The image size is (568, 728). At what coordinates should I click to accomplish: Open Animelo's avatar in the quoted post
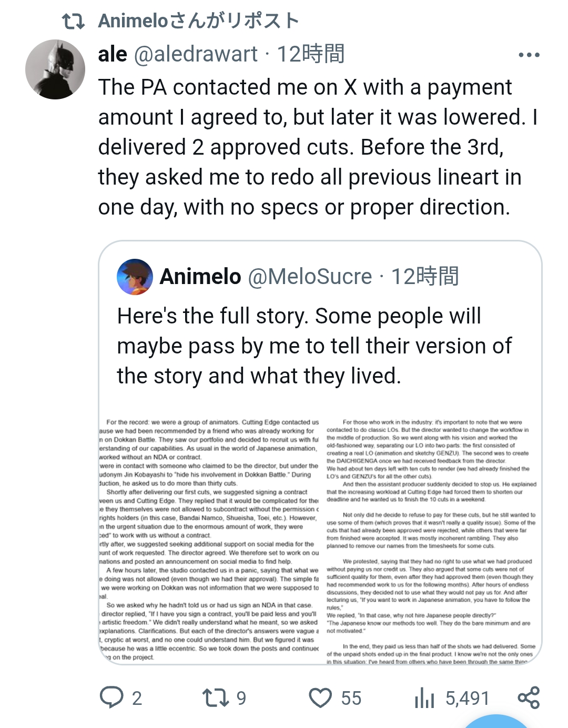[135, 277]
